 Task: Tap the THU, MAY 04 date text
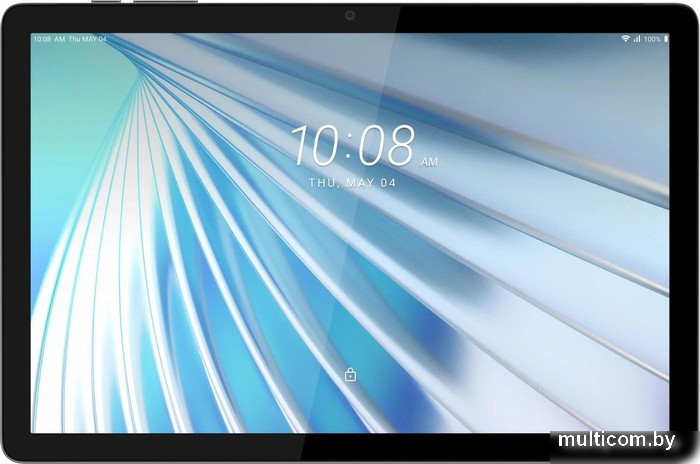pyautogui.click(x=352, y=183)
